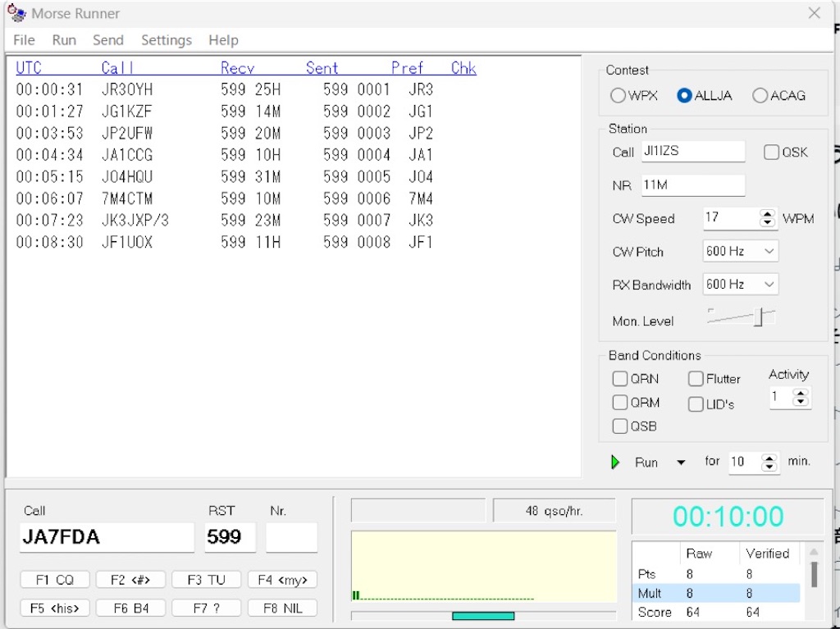Click the run duration field showing 10
Image resolution: width=840 pixels, height=629 pixels.
[745, 463]
